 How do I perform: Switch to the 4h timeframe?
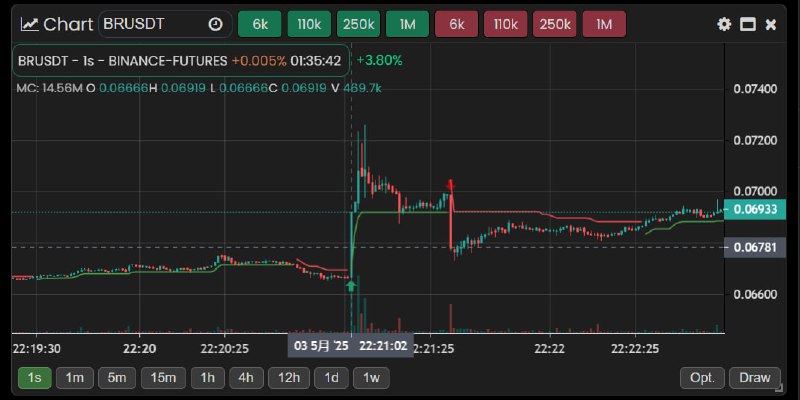click(246, 378)
